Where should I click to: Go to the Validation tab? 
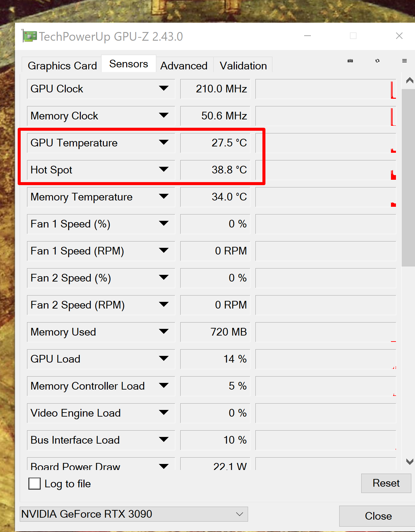point(243,66)
